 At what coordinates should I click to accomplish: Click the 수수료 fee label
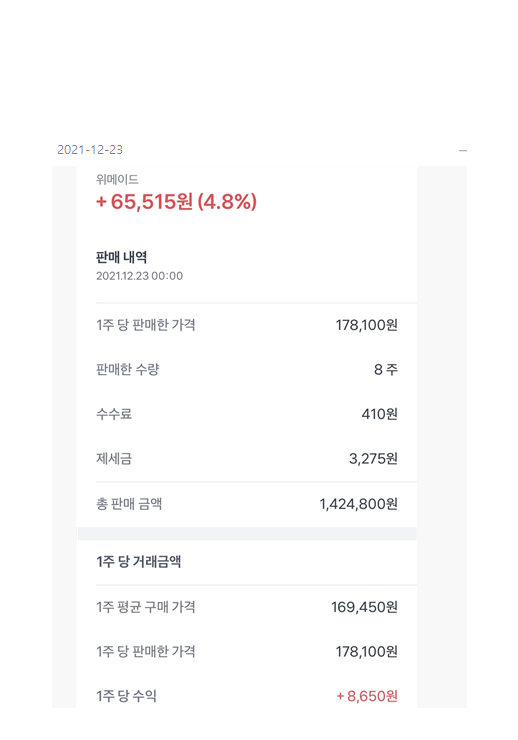coord(114,414)
